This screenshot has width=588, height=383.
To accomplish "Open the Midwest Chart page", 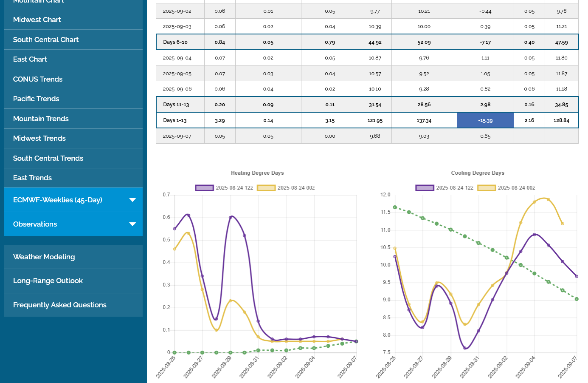I will 37,20.
